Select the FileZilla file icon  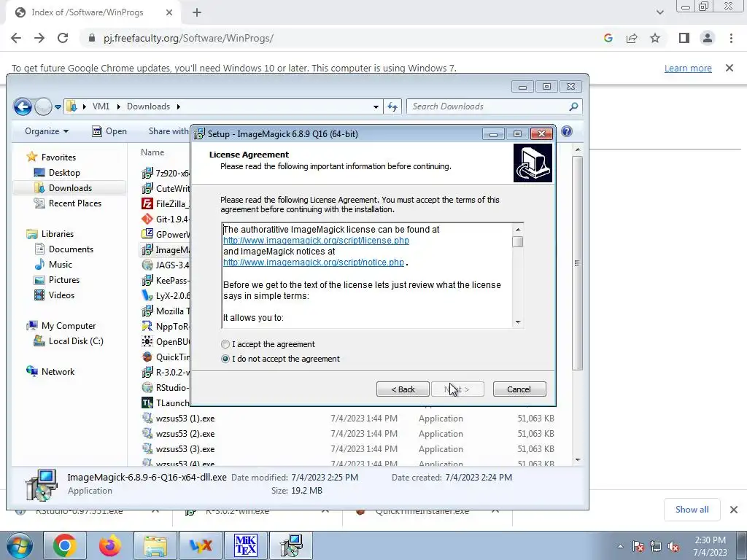147,203
